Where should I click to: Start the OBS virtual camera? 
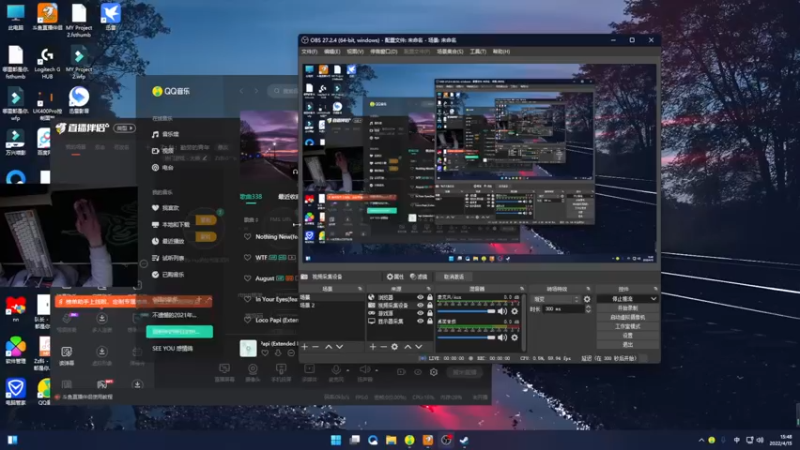tap(628, 317)
